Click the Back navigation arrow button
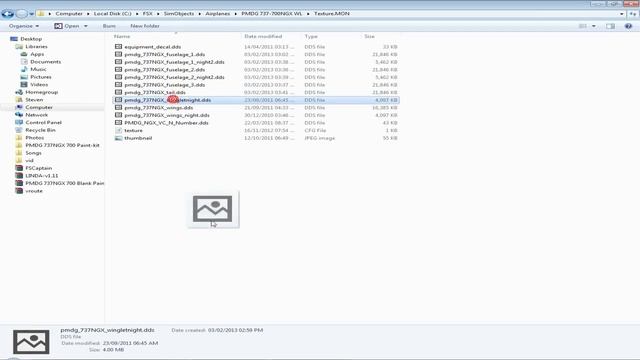640x360 pixels. click(8, 14)
